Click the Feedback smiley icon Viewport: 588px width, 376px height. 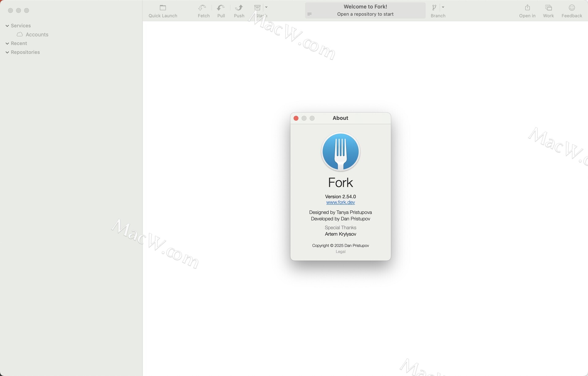pyautogui.click(x=572, y=8)
